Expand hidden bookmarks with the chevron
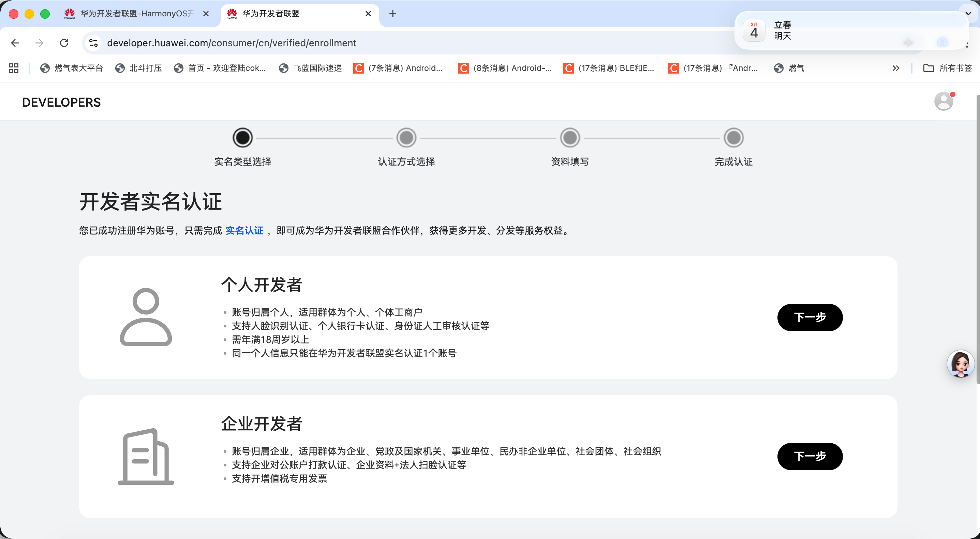Screen dimensions: 980x539 coord(896,68)
